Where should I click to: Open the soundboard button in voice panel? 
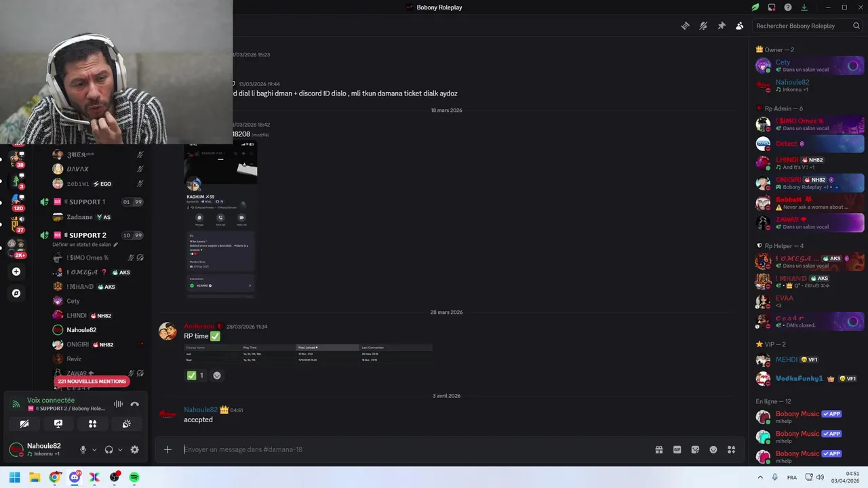127,424
